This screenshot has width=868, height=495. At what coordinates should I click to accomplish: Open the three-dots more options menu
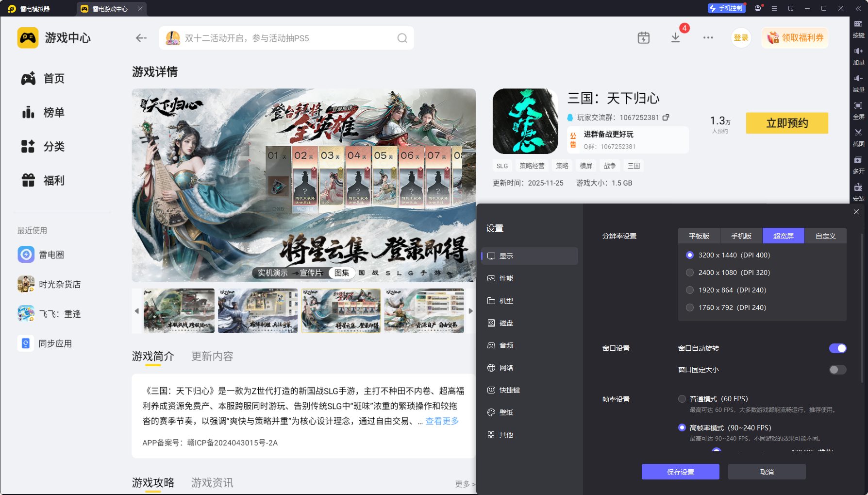click(708, 38)
